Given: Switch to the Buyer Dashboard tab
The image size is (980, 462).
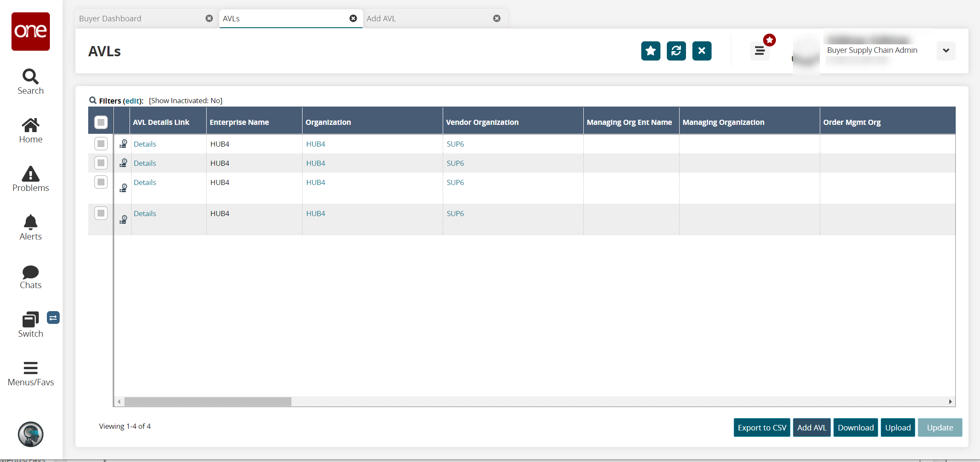Looking at the screenshot, I should coord(141,19).
